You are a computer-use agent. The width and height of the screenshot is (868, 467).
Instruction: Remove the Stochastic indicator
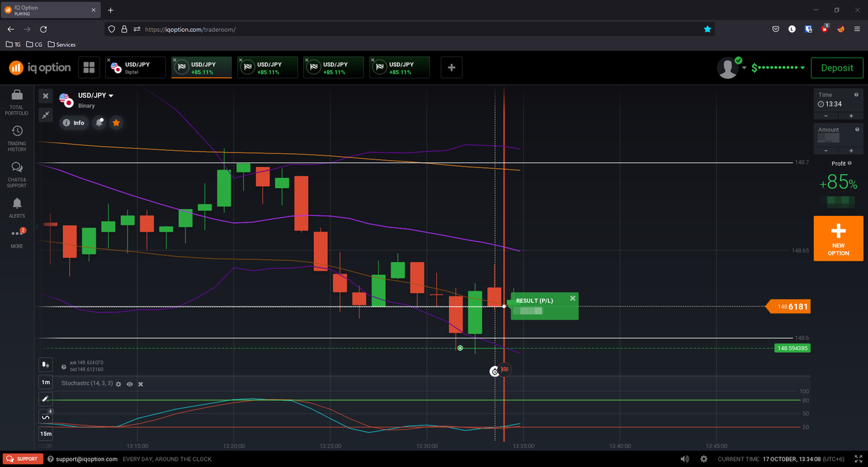tap(140, 384)
